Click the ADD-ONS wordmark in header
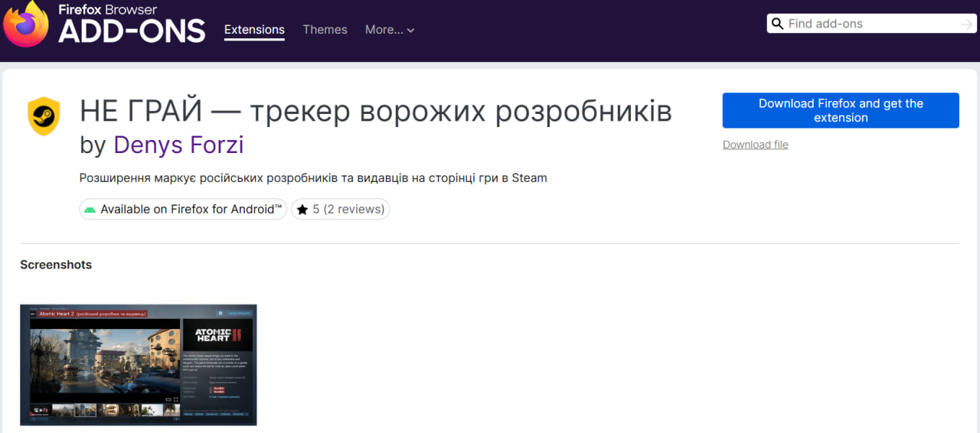 click(132, 31)
